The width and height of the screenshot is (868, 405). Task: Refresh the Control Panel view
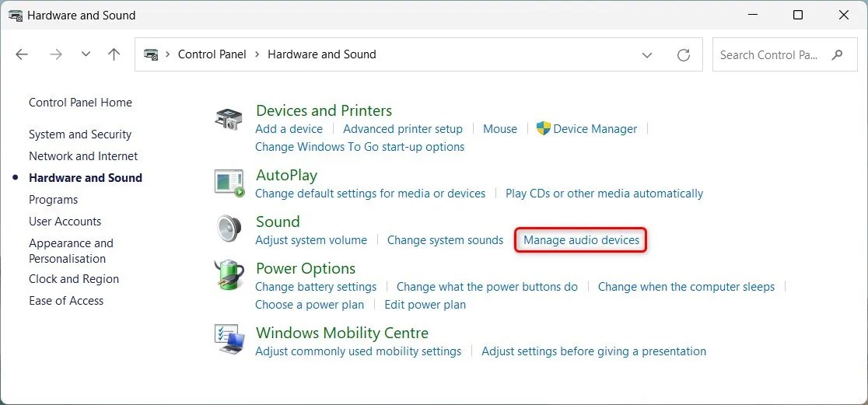(684, 54)
